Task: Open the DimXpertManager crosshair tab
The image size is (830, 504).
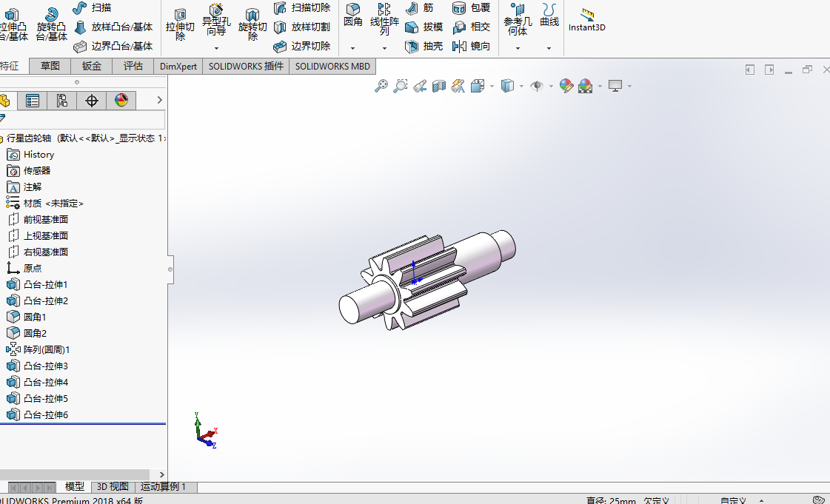Action: [x=92, y=101]
